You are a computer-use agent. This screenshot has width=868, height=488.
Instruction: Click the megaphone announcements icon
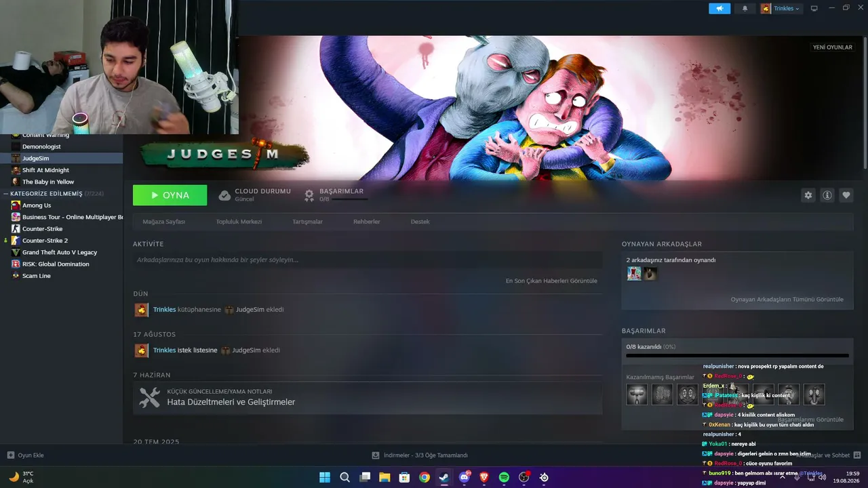[x=719, y=8]
